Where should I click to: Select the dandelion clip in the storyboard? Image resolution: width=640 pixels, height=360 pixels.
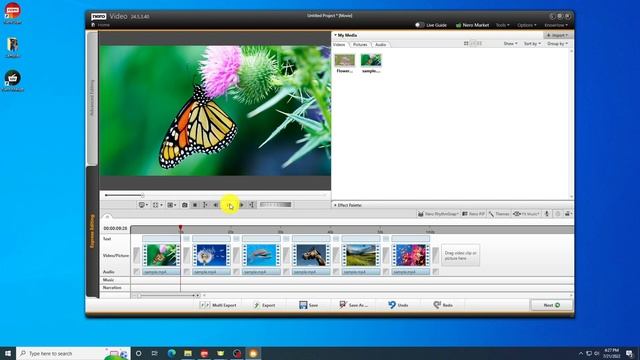(x=211, y=255)
